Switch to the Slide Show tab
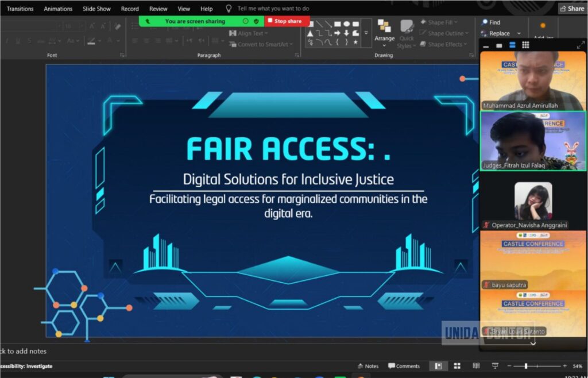588x378 pixels. coord(96,9)
